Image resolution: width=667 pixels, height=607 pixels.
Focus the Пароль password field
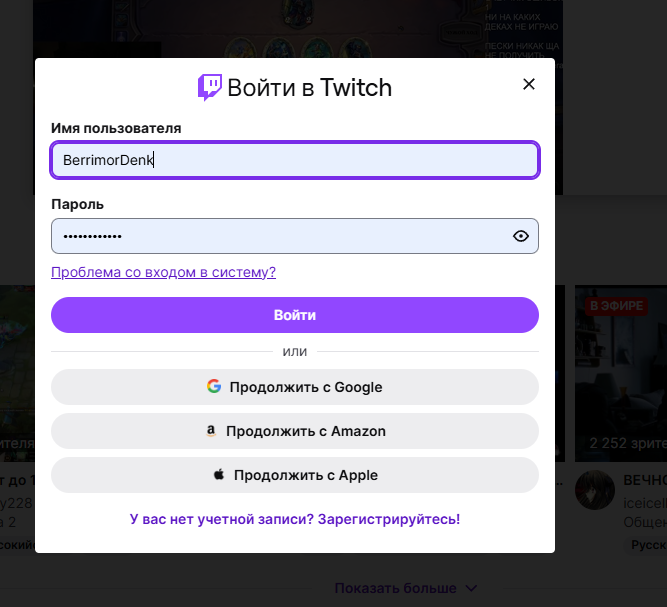tap(280, 236)
